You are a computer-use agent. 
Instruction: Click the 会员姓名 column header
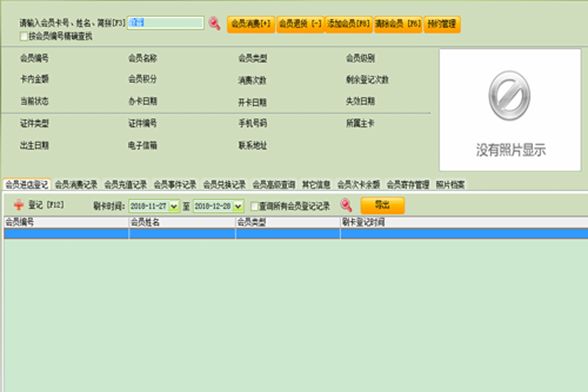click(x=182, y=222)
